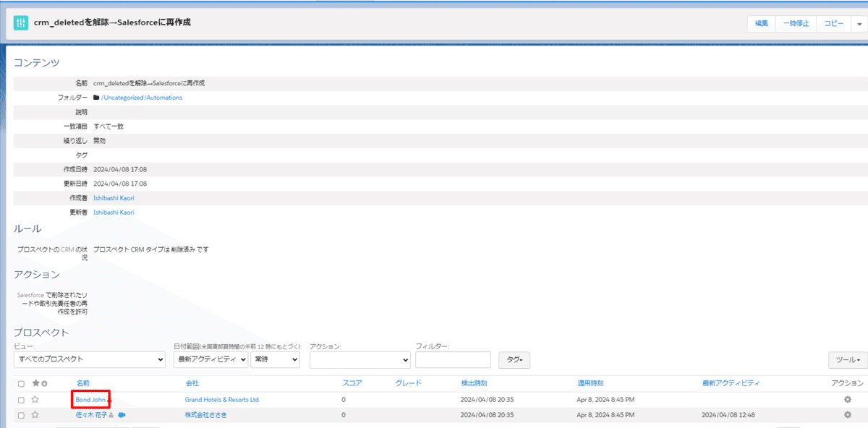Screen dimensions: 868x428
Task: Open the gear action menu for Bond John
Action: coord(848,400)
